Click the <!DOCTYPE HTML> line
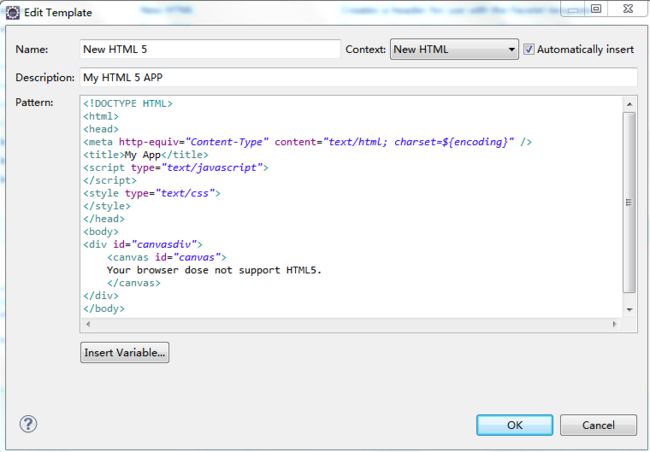 pyautogui.click(x=128, y=103)
